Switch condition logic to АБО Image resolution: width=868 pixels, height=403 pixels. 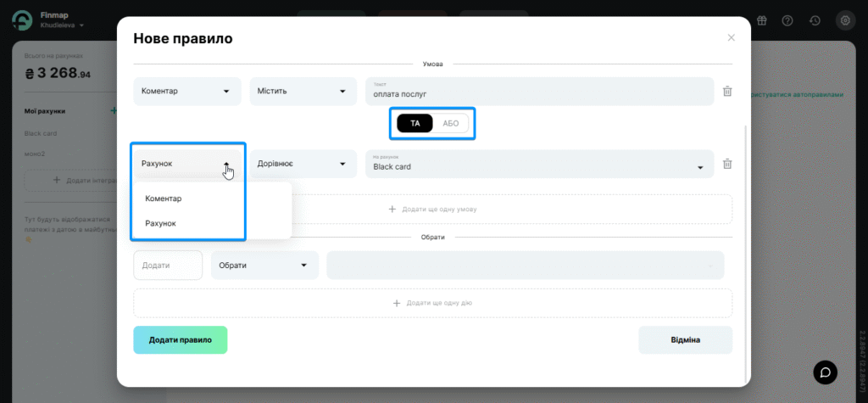click(x=450, y=123)
